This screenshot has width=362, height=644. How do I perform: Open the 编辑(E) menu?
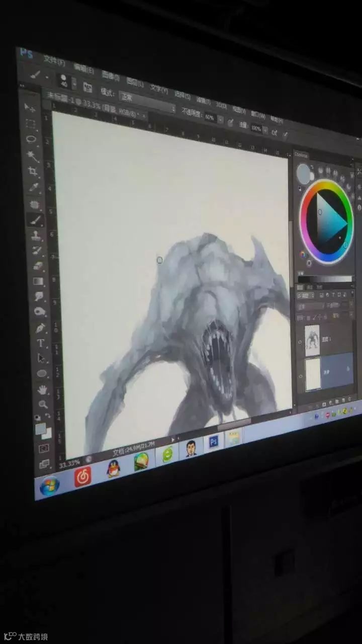click(83, 68)
